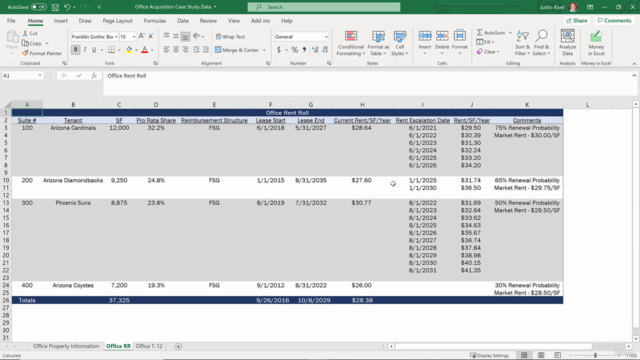This screenshot has height=360, width=640.
Task: Click the Accounting dollar format icon
Action: [x=279, y=50]
